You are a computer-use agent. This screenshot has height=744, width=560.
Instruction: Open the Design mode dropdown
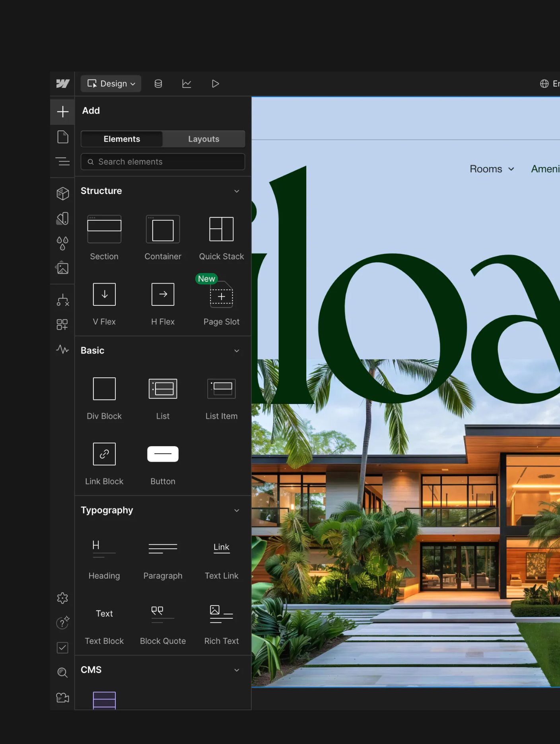click(111, 84)
